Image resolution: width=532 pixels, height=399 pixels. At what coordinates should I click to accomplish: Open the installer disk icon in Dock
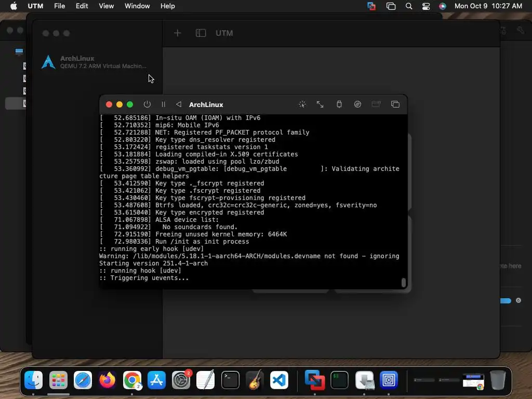364,380
